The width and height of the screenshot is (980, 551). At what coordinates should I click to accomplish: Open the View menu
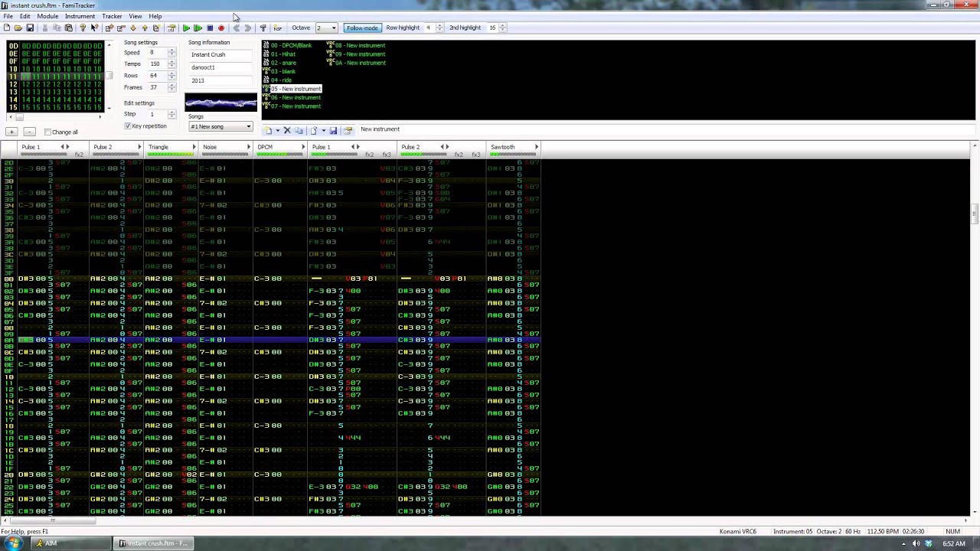coord(136,16)
